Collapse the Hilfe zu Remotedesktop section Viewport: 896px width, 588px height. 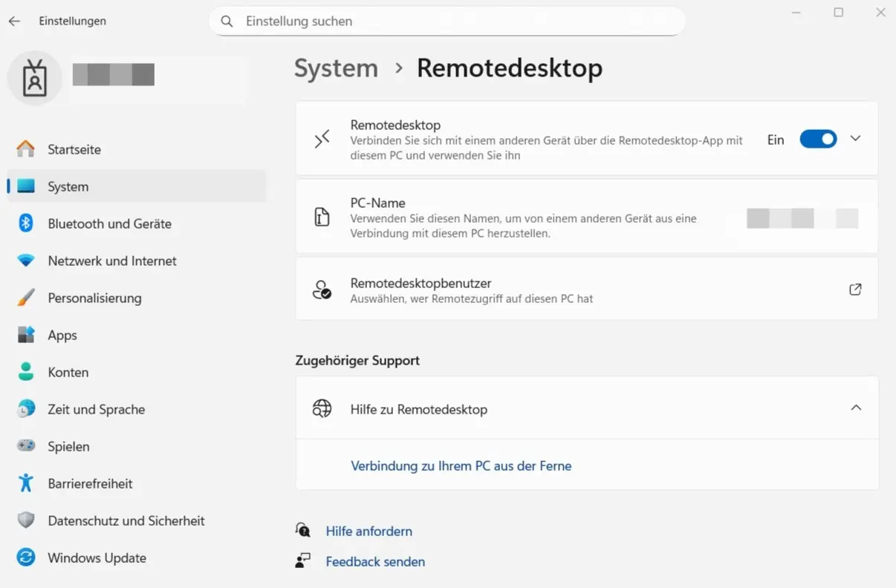[856, 408]
